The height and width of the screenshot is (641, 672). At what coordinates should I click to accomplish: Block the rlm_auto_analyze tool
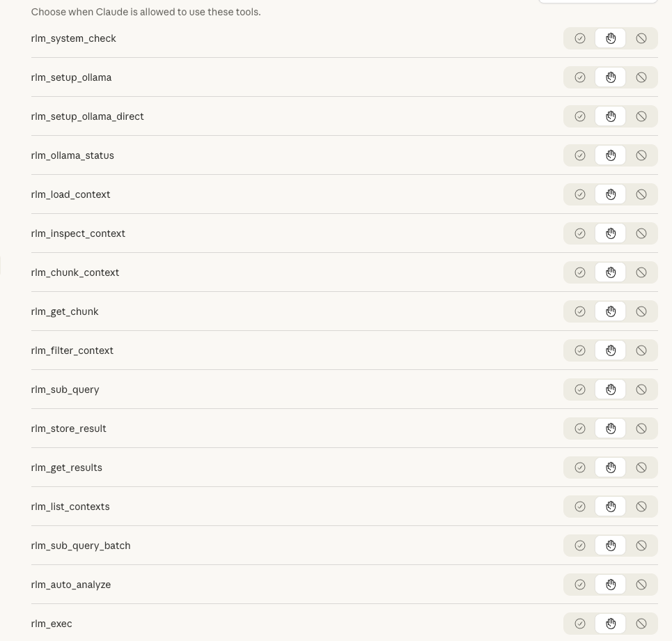641,585
